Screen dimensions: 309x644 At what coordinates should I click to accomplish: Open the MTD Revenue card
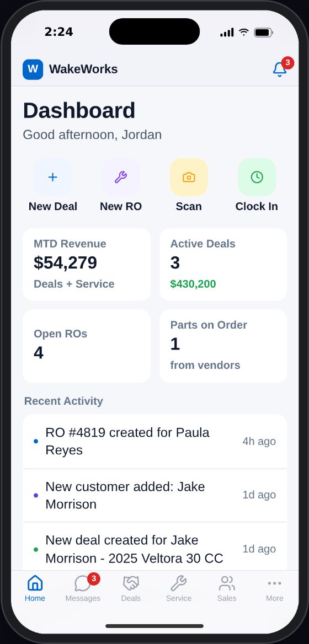87,264
